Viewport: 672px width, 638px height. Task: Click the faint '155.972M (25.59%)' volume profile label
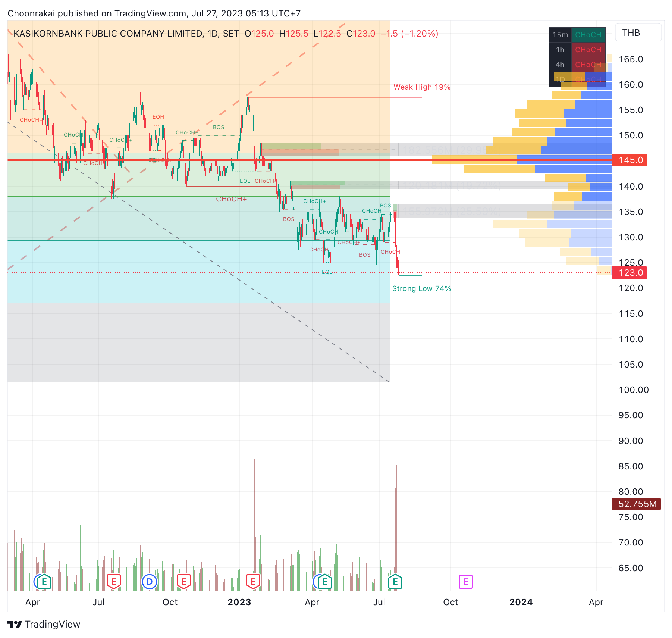coord(452,212)
